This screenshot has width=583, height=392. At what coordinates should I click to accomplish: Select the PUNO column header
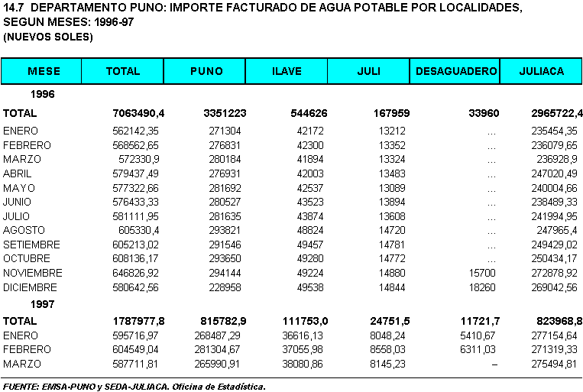pos(206,71)
